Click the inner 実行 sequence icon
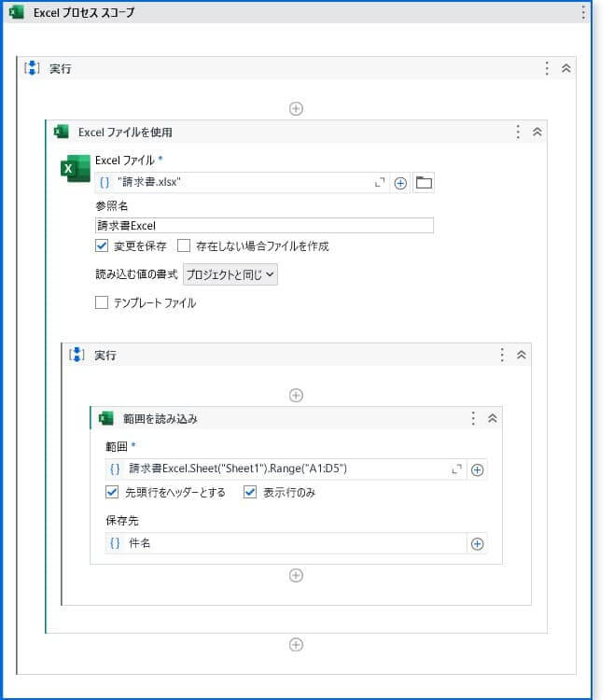Screen dimensions: 614x700 pyautogui.click(x=77, y=355)
